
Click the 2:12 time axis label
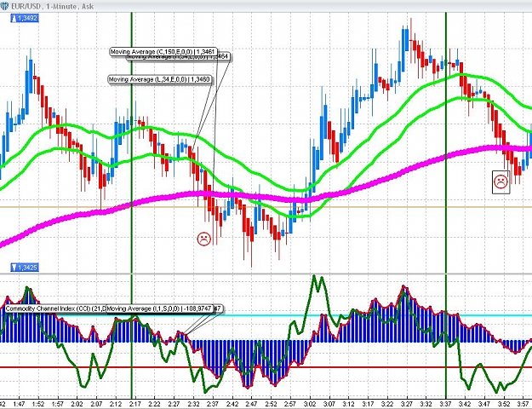click(116, 404)
